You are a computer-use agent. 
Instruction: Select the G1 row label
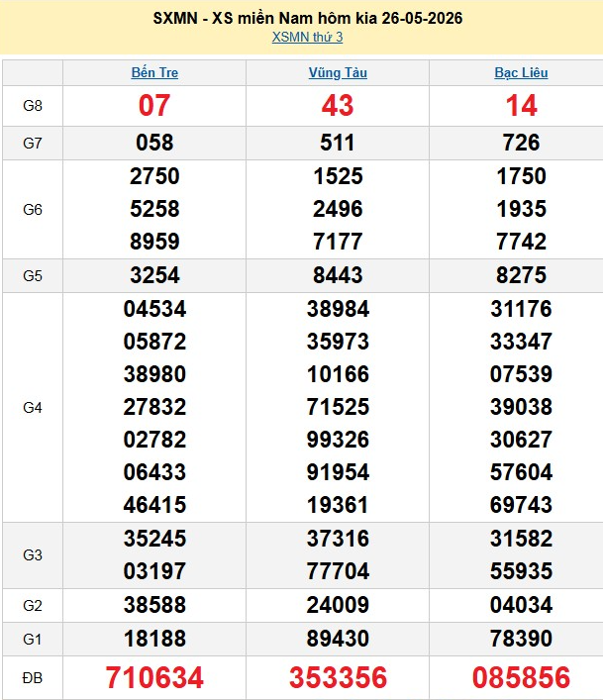(33, 640)
